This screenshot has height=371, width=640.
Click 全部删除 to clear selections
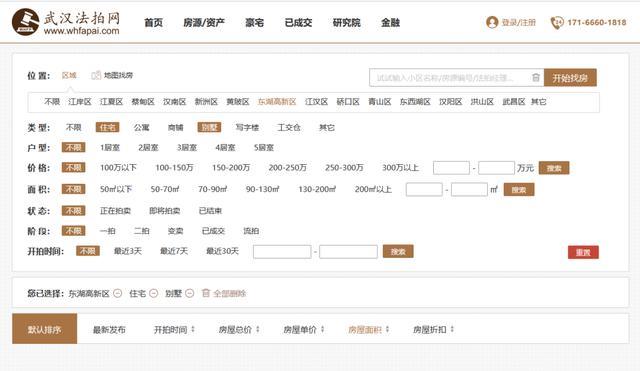click(x=230, y=293)
